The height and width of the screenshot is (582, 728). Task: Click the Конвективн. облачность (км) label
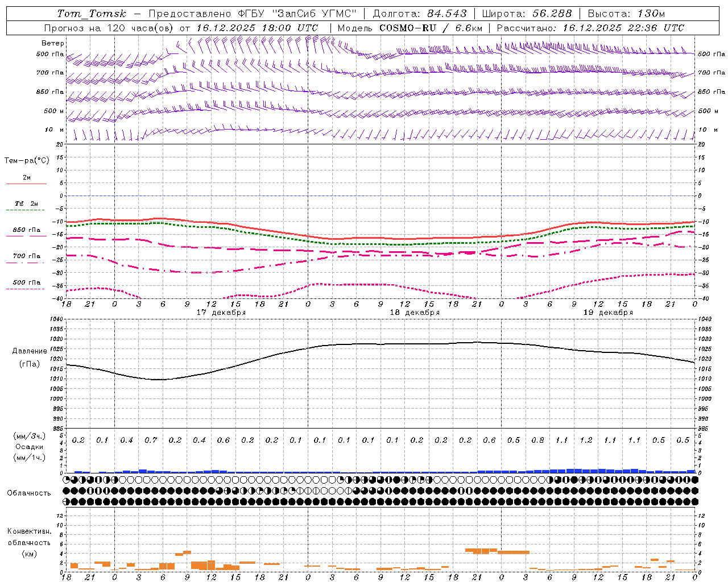(29, 543)
